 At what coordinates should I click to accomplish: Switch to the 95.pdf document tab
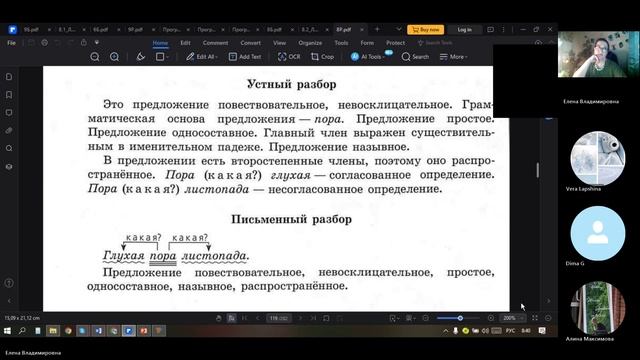pyautogui.click(x=31, y=29)
